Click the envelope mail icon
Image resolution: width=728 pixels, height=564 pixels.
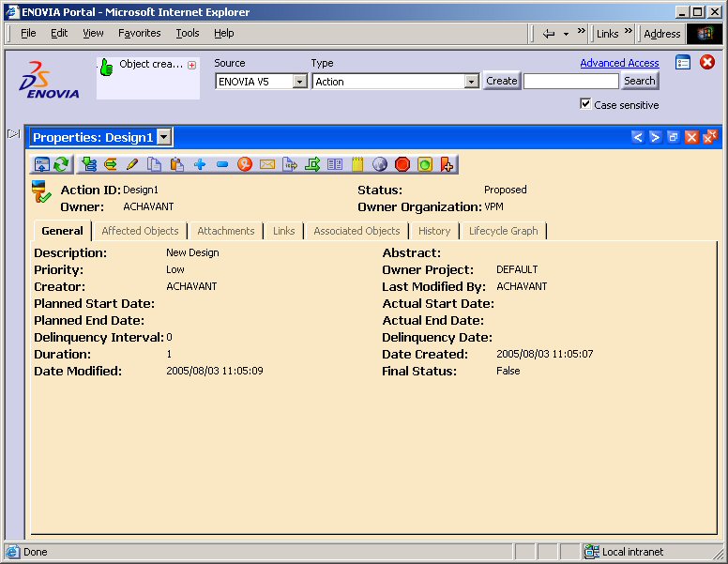(x=267, y=164)
